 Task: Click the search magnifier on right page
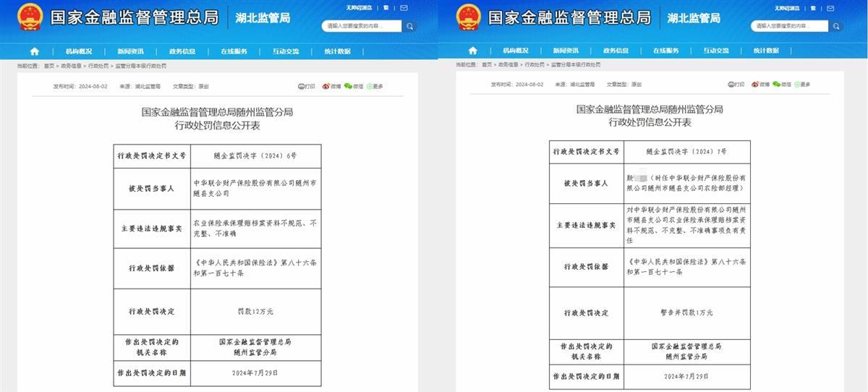pyautogui.click(x=839, y=26)
